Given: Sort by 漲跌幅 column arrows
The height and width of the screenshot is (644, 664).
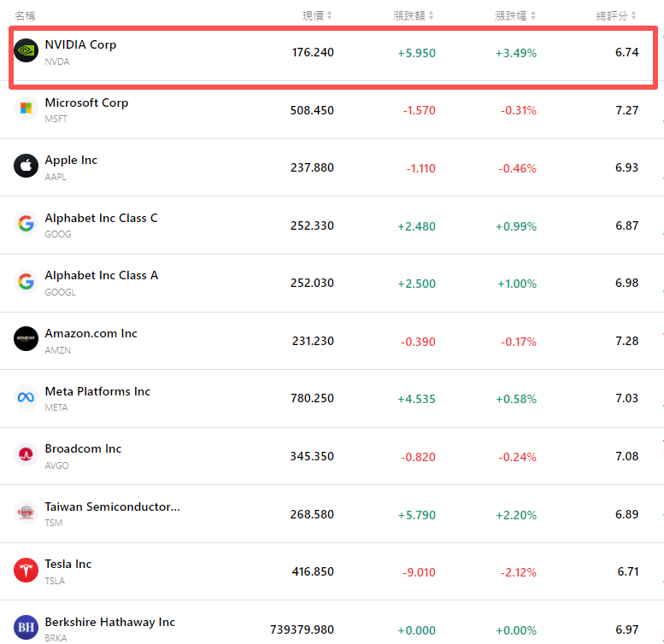Looking at the screenshot, I should tap(533, 15).
